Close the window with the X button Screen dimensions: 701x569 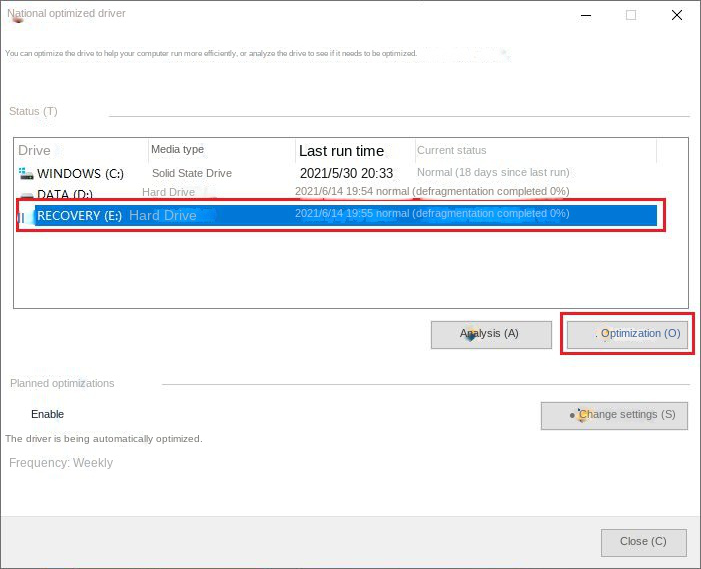click(676, 16)
